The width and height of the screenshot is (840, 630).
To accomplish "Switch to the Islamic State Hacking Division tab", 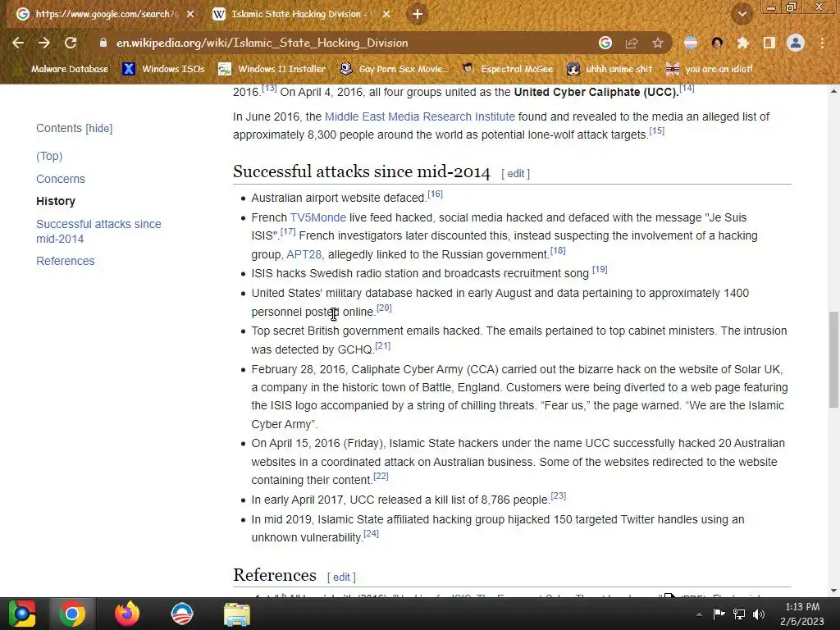I will pos(301,15).
